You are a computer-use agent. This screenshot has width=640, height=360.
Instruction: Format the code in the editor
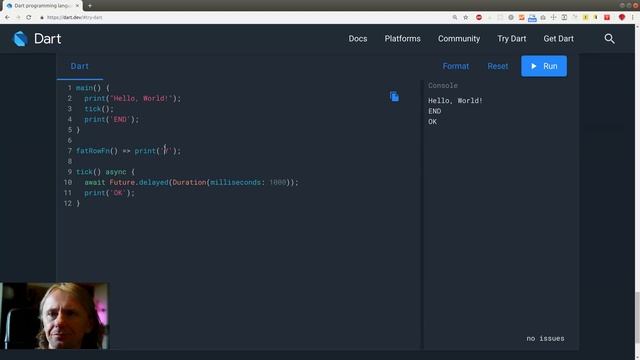456,66
